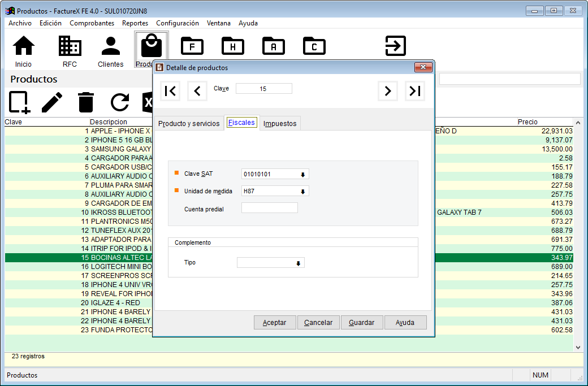Click price 22,931.03 in the list
Screen dimensions: 588x386
[557, 131]
